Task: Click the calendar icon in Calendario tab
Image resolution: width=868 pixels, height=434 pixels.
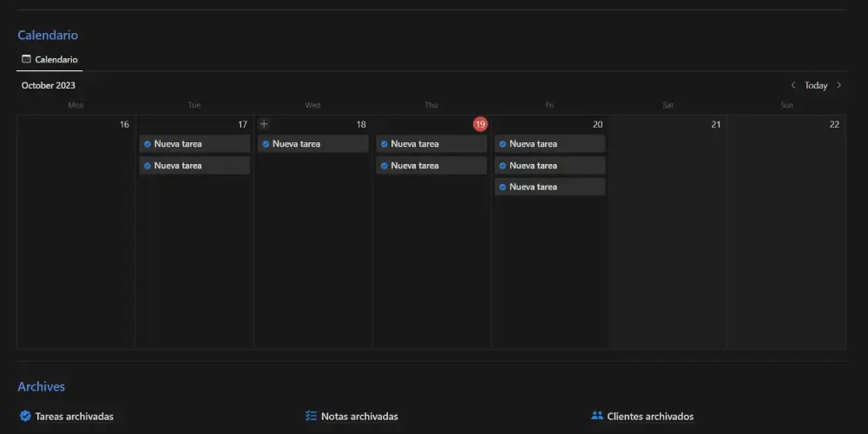Action: tap(26, 60)
